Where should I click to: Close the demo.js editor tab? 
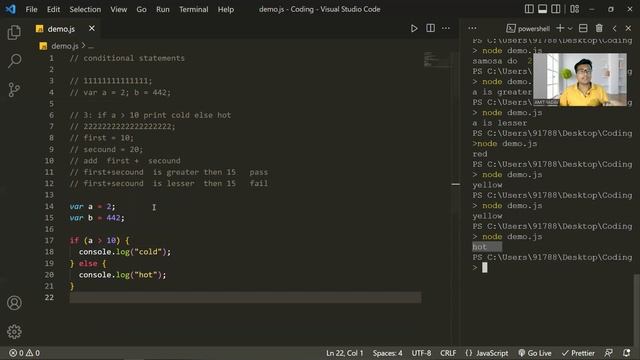click(92, 28)
